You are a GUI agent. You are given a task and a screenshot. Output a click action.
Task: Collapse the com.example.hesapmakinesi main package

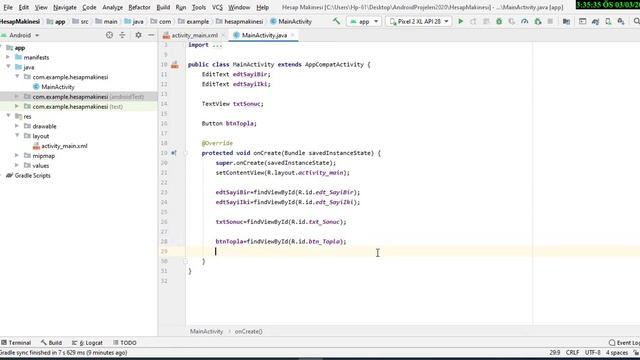(17, 77)
